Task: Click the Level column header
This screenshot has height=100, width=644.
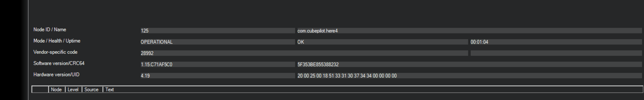Action: (x=73, y=90)
